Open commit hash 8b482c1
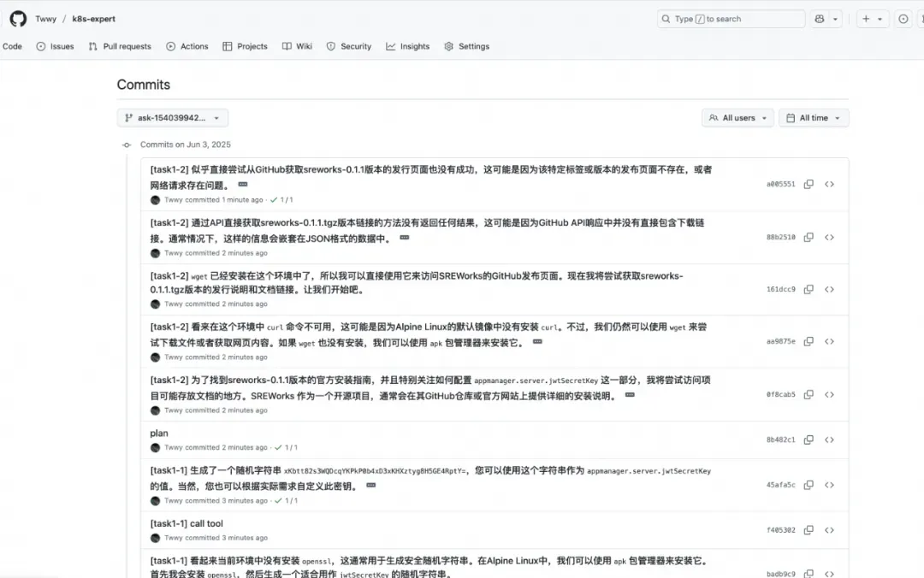 [x=781, y=440]
